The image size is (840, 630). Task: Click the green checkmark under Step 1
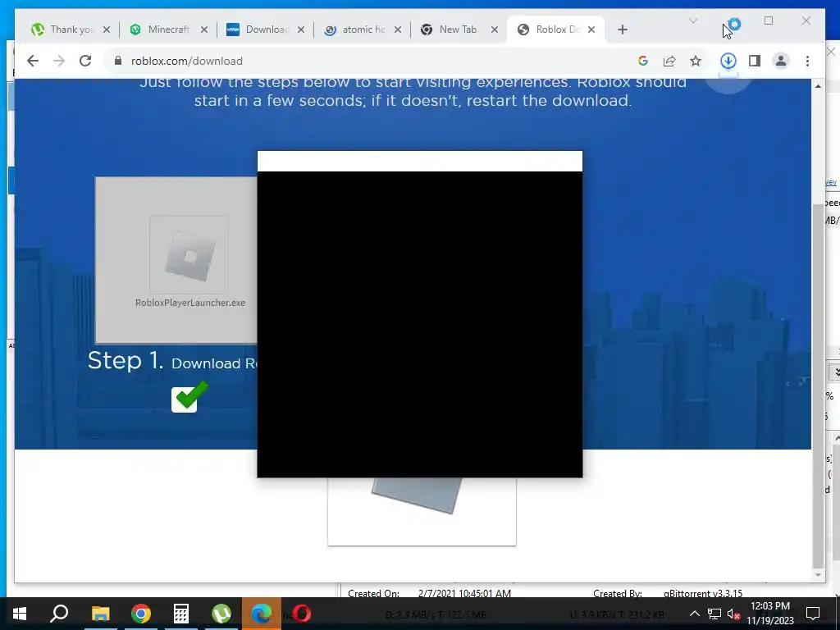point(189,396)
